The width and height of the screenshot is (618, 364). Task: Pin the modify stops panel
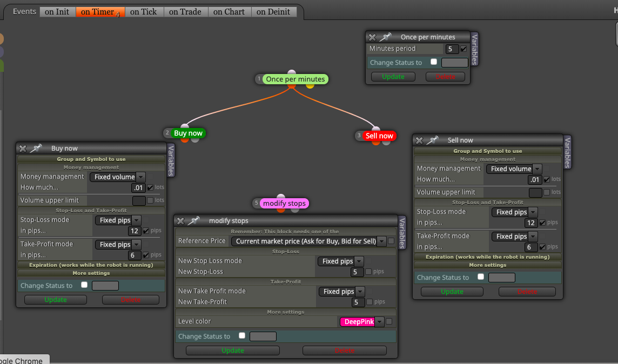click(x=193, y=220)
